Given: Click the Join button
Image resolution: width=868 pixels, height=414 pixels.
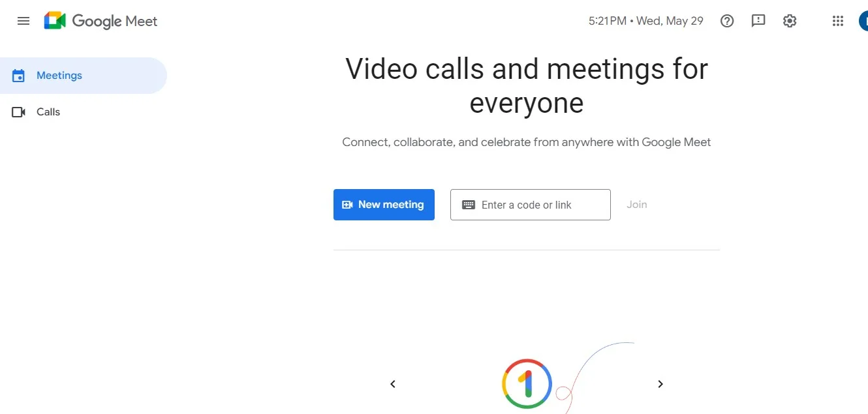Looking at the screenshot, I should tap(637, 205).
